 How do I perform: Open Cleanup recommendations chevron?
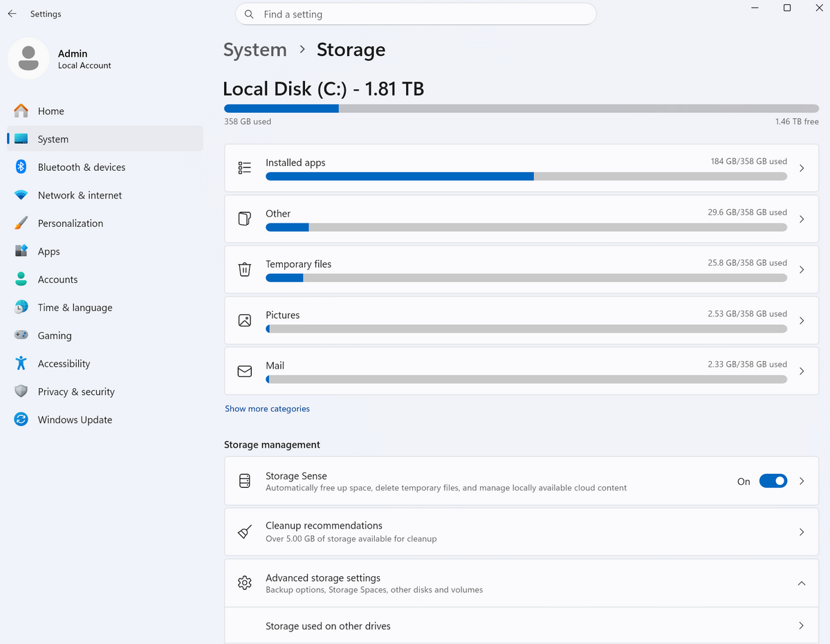802,532
